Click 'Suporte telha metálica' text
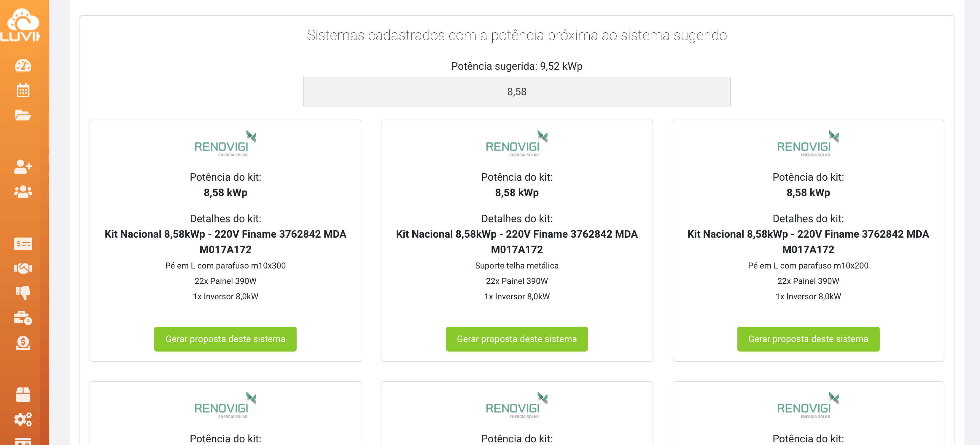Screen dimensions: 980x445 click(517, 266)
